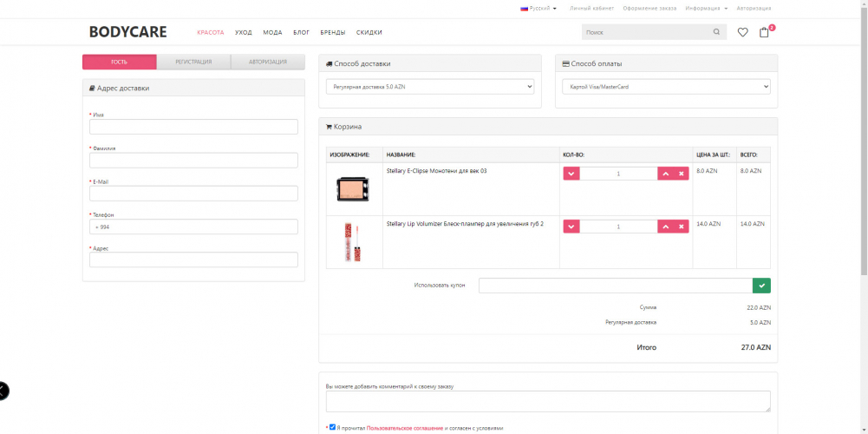Click quantity field of Stellary E-Clipse
Image resolution: width=868 pixels, height=434 pixels.
point(618,174)
